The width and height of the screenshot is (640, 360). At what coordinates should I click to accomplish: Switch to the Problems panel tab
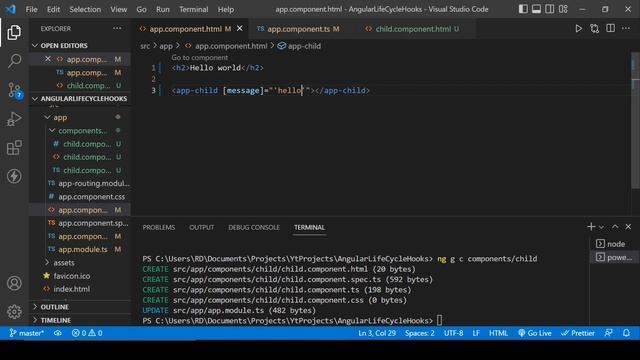pos(159,227)
